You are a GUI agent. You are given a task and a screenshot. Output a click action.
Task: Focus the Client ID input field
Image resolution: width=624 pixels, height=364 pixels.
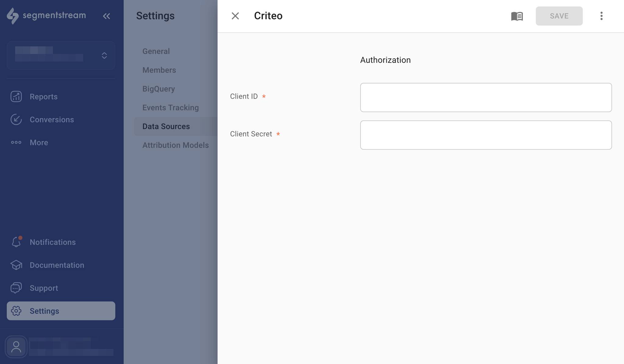pyautogui.click(x=486, y=97)
